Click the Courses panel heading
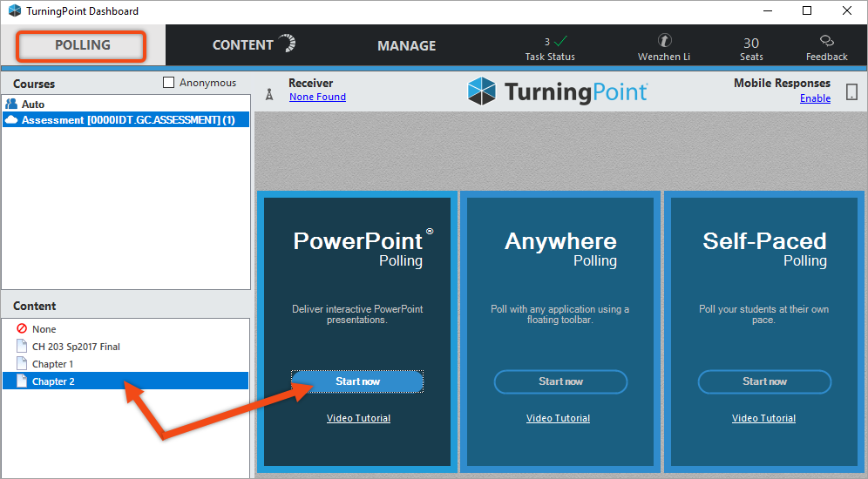Image resolution: width=868 pixels, height=479 pixels. point(34,84)
